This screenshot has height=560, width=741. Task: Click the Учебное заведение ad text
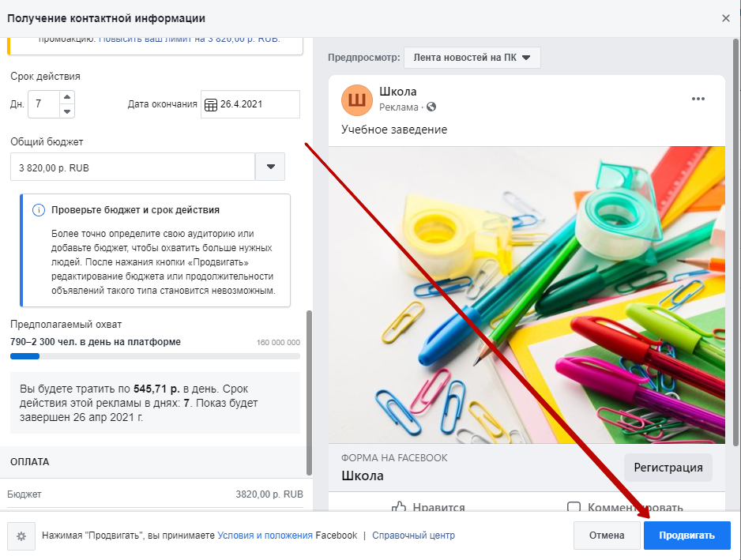394,130
